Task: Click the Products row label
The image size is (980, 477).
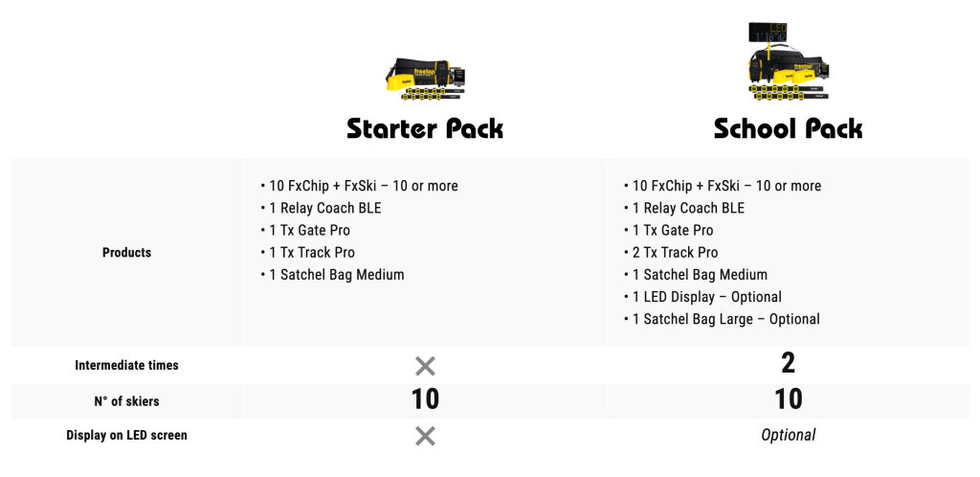Action: (127, 253)
